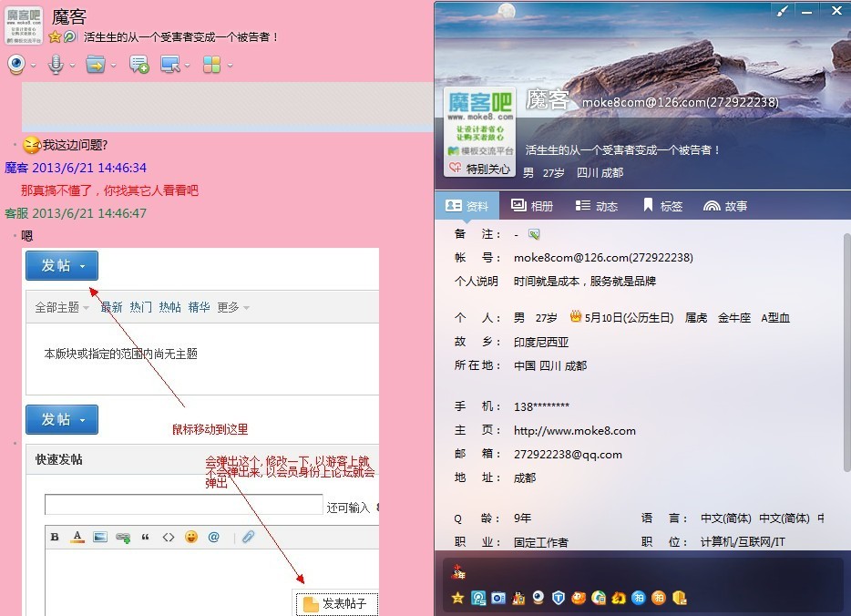The image size is (851, 616).
Task: Switch to 故事 story tab
Action: 725,206
